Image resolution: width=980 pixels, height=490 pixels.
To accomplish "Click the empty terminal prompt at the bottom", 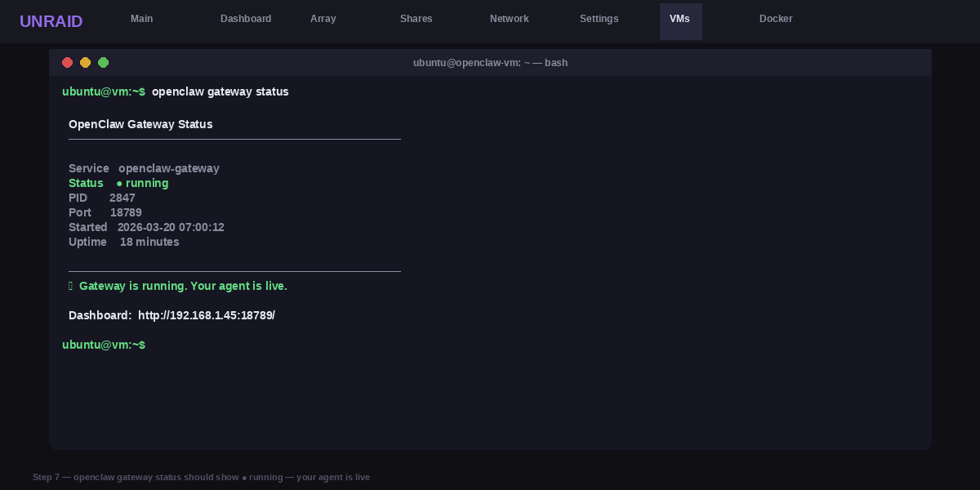I will [x=104, y=345].
